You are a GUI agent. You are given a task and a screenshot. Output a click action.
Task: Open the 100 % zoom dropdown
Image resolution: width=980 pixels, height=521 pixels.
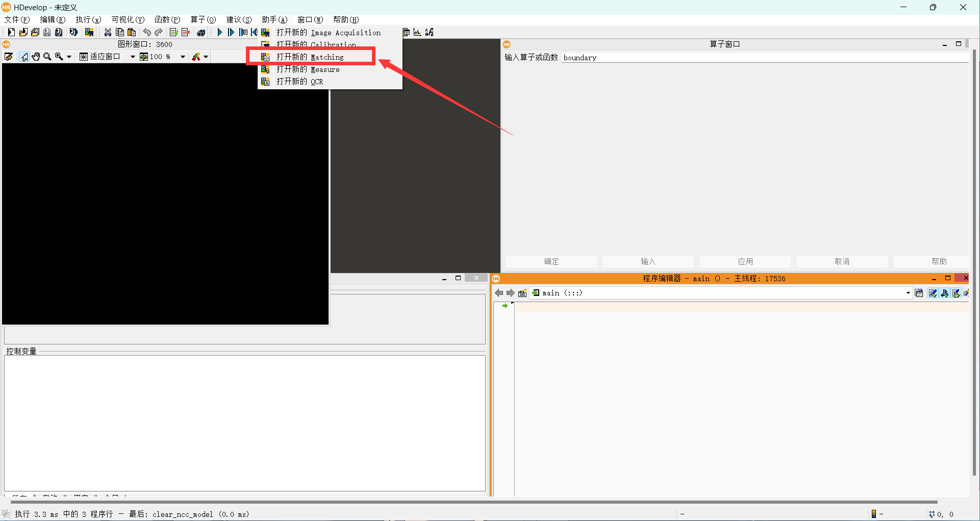pos(183,57)
